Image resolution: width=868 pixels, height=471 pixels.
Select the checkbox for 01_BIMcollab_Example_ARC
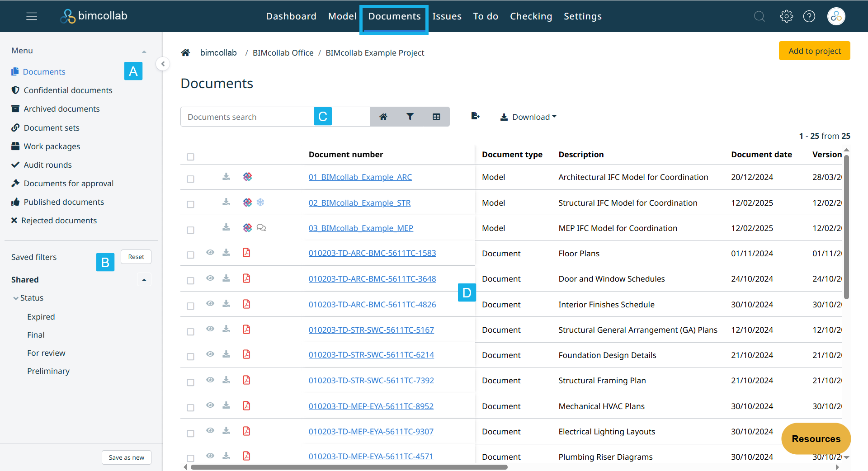pos(190,179)
